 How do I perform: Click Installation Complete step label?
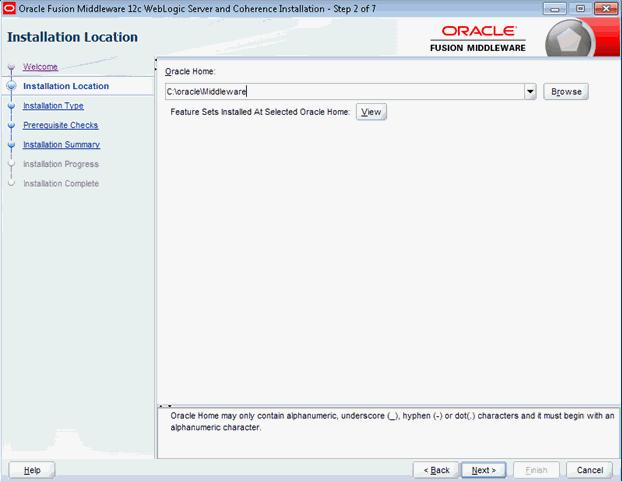(61, 183)
